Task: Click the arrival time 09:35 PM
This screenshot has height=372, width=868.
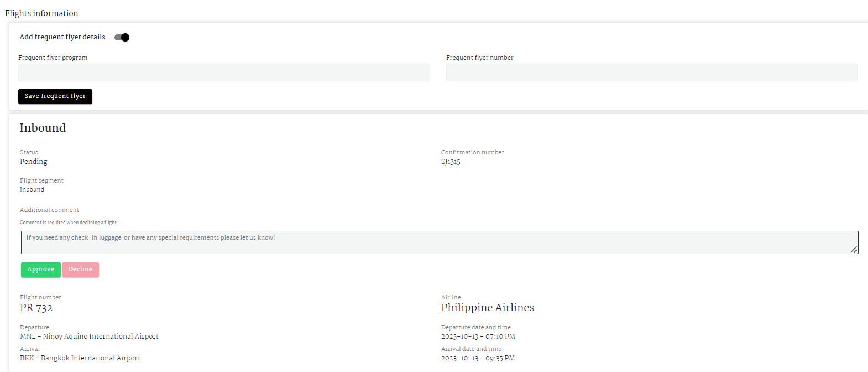Action: point(500,358)
